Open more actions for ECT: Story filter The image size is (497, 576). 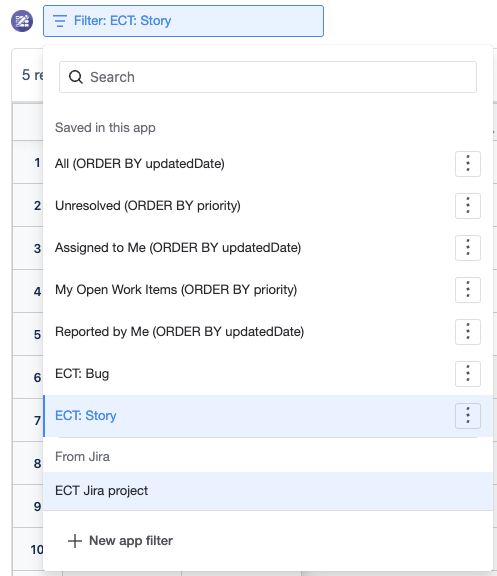468,416
